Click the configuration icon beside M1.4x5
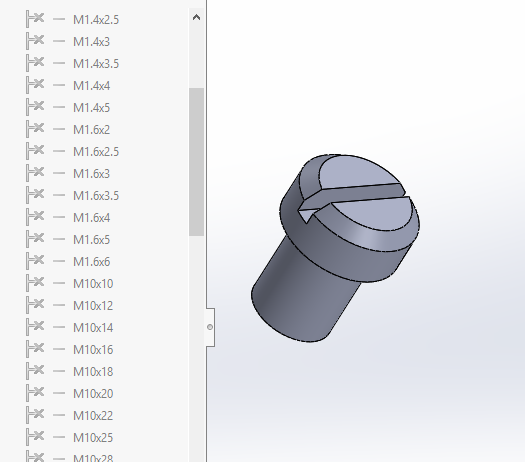Screen dimensions: 525x462 point(35,107)
